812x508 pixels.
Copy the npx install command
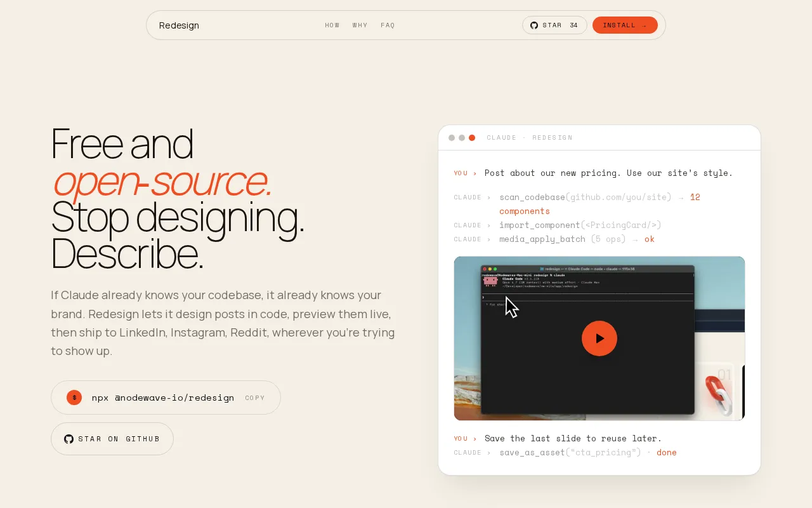[255, 398]
